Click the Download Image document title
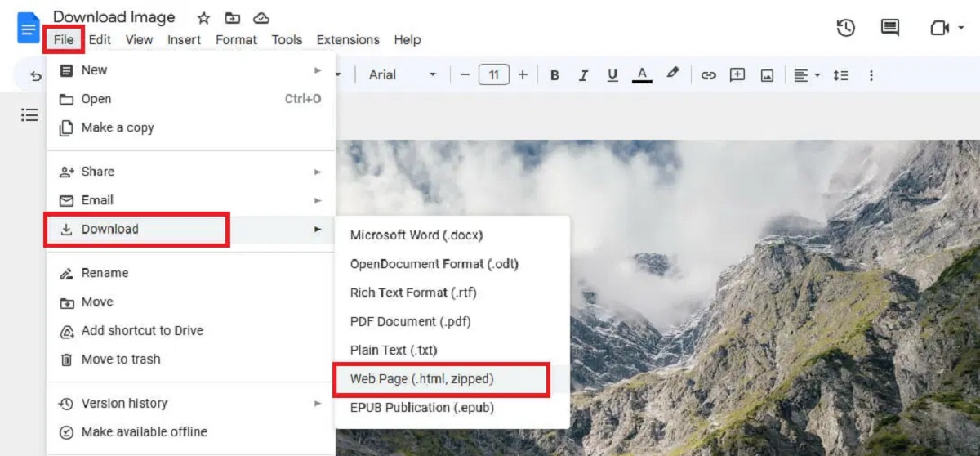The image size is (980, 456). (114, 17)
